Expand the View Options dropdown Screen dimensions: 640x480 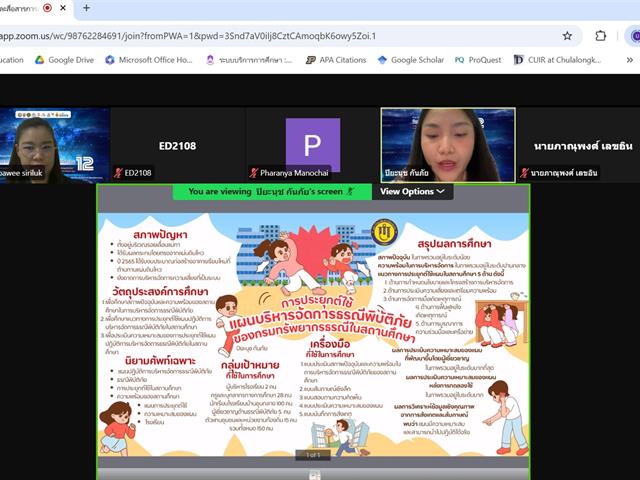(x=412, y=191)
